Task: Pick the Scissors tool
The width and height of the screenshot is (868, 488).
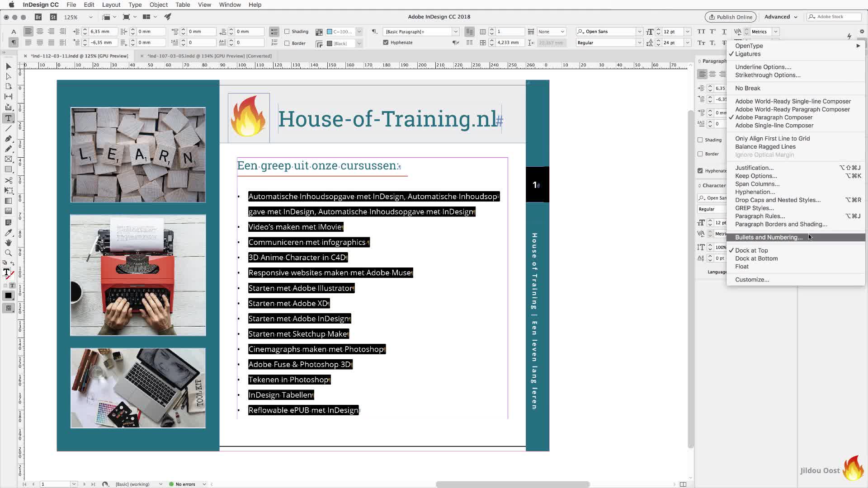Action: tap(8, 180)
